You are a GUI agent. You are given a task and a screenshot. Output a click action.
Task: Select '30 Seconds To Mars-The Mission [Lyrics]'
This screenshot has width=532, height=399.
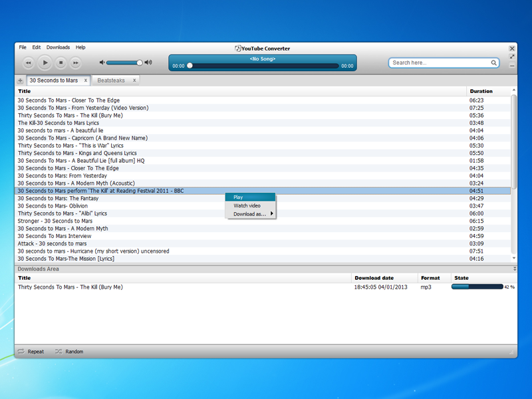coord(263,259)
